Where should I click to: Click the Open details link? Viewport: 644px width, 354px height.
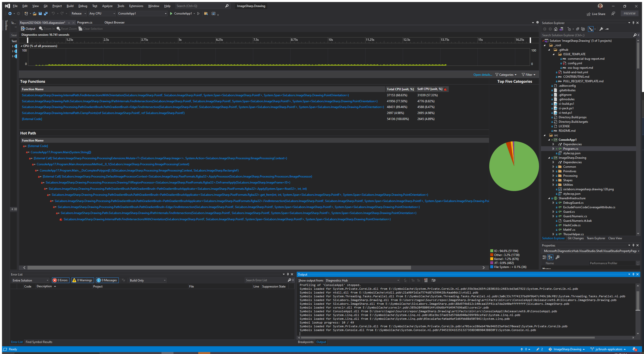click(x=482, y=75)
